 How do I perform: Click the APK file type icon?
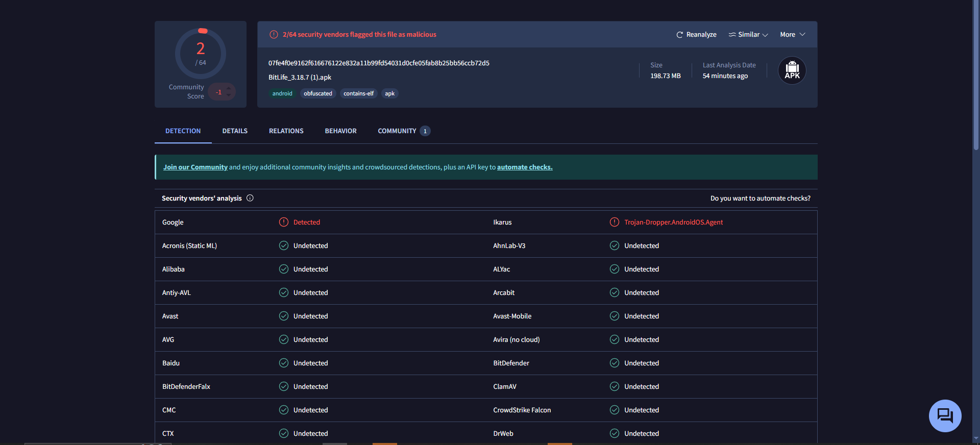click(x=792, y=70)
